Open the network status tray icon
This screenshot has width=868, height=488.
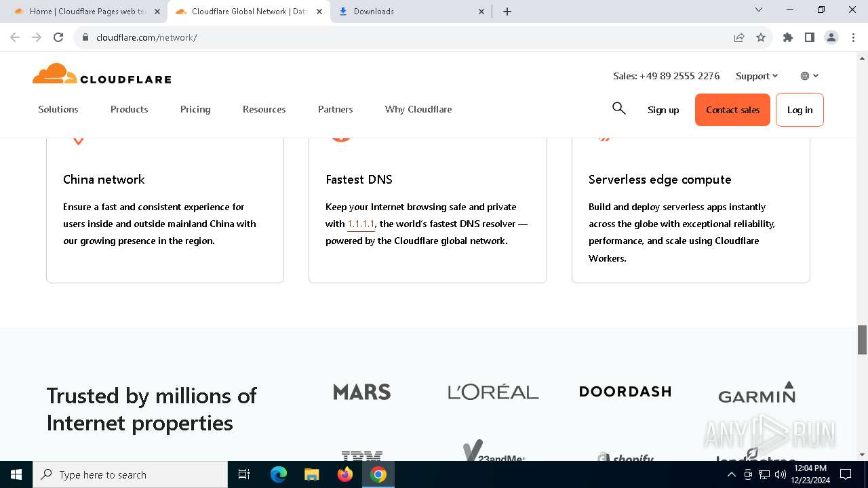(764, 474)
